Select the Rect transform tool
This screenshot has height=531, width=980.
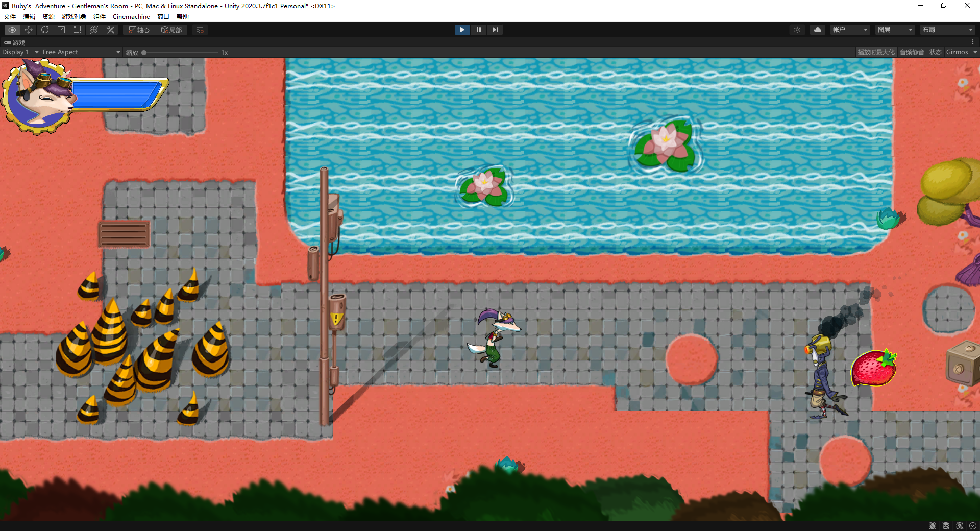coord(78,30)
